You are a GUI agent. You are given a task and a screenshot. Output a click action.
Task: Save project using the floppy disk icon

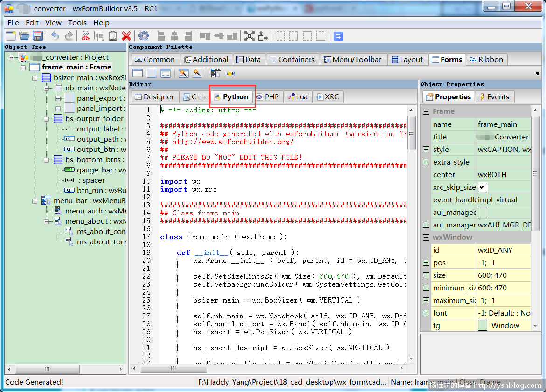[x=38, y=36]
